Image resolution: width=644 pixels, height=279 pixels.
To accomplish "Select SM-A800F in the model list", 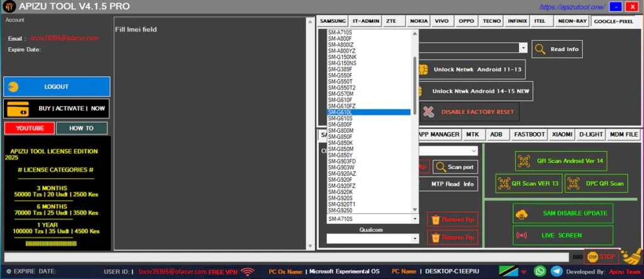I will [369, 38].
